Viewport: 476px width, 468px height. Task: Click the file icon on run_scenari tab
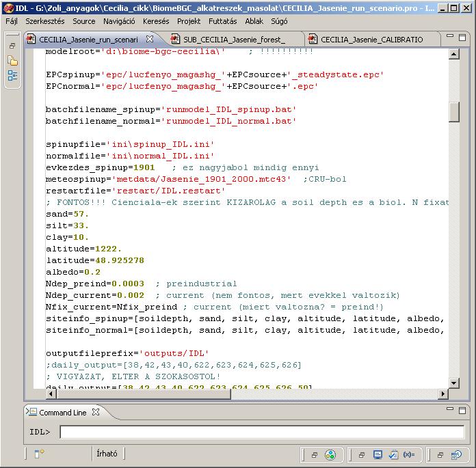pyautogui.click(x=31, y=39)
